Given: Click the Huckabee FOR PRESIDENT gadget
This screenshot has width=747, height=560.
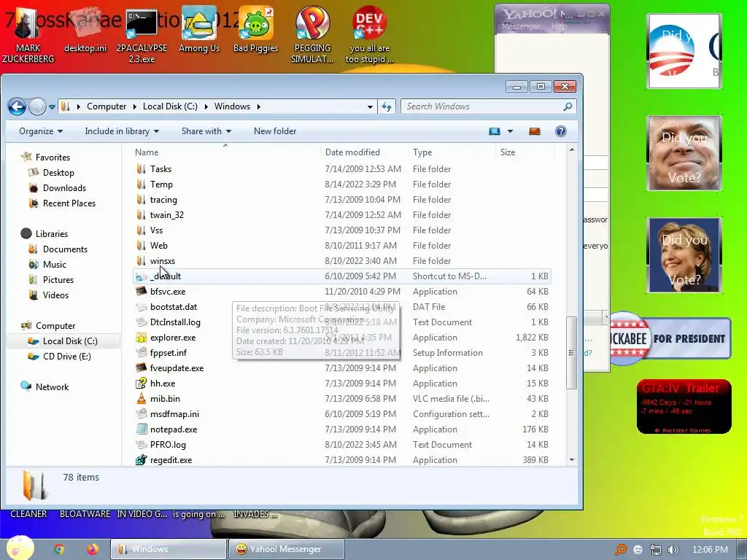Looking at the screenshot, I should point(670,338).
